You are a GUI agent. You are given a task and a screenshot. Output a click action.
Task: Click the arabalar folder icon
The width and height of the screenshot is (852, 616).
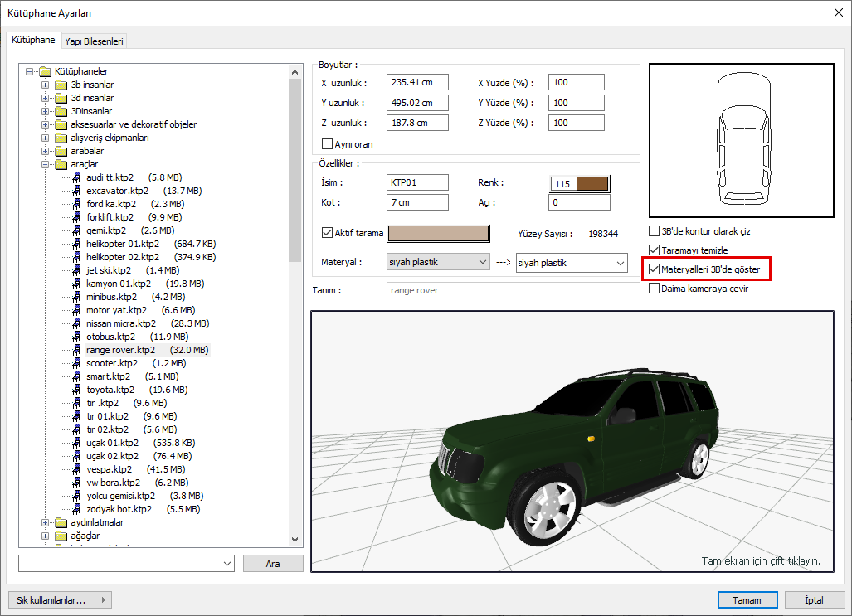point(61,151)
